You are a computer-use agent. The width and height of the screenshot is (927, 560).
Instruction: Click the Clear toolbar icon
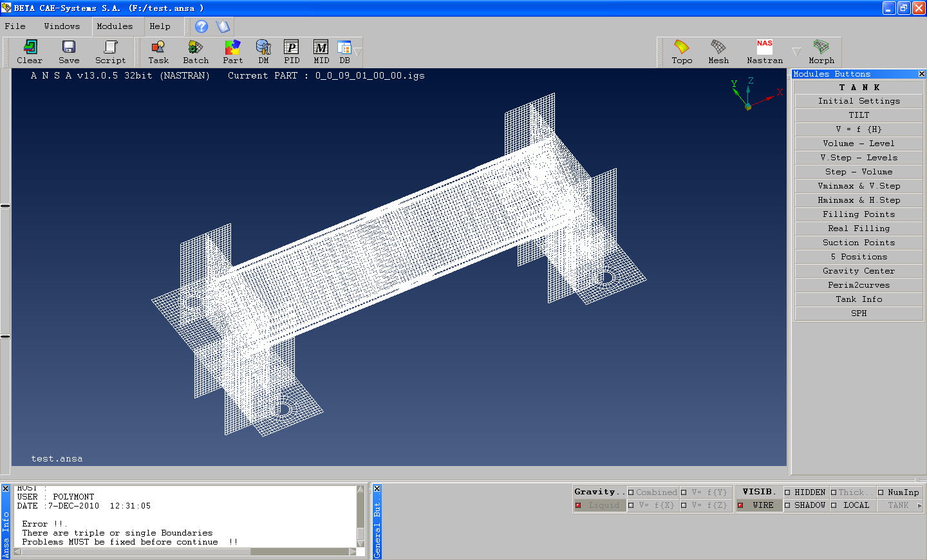30,51
